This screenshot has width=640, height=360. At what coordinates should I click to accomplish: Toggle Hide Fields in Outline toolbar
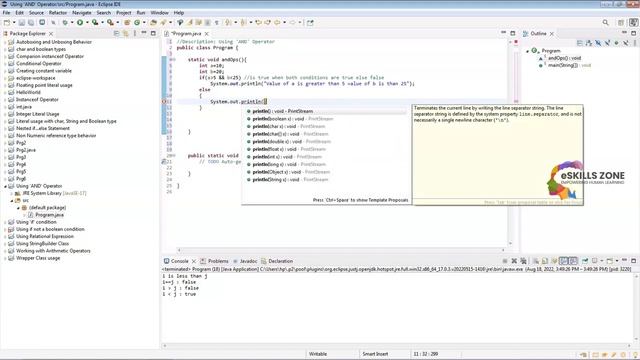[x=598, y=43]
